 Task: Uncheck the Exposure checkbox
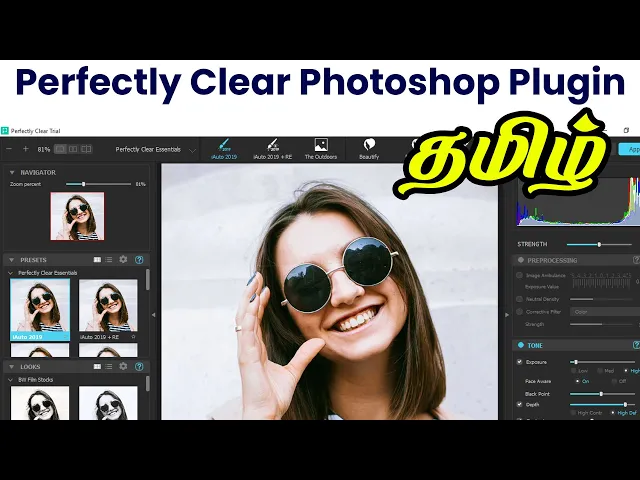tap(520, 362)
